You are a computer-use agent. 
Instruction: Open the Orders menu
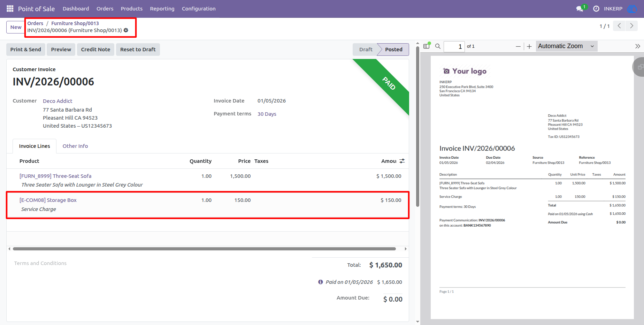point(105,9)
